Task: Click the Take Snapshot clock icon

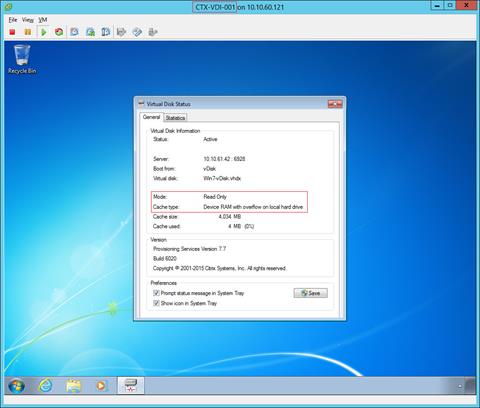Action: (x=74, y=32)
